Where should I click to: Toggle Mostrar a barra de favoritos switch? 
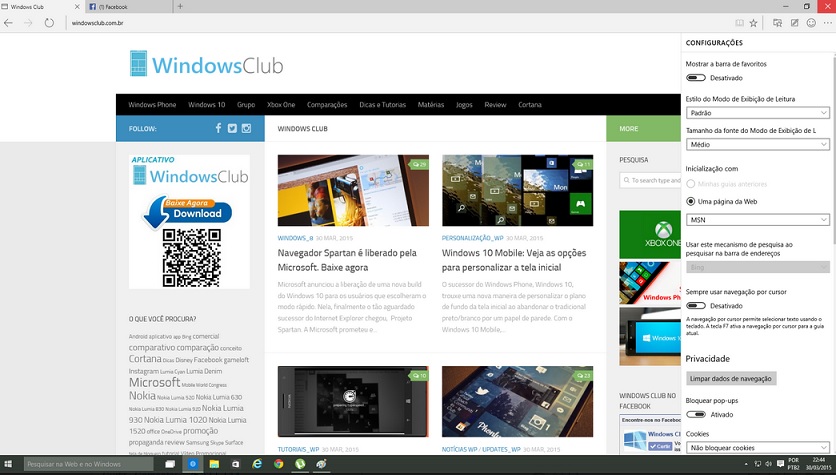point(696,77)
